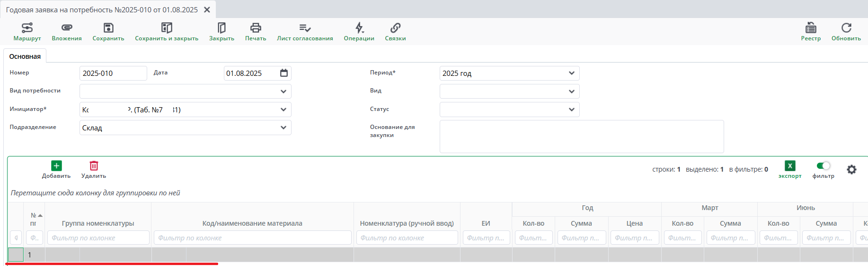The width and height of the screenshot is (868, 266).
Task: Expand the Период dropdown
Action: click(x=571, y=73)
